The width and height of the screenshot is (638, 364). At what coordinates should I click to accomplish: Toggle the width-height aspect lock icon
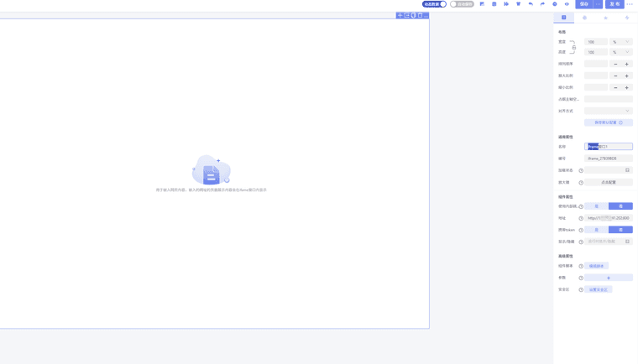(x=573, y=47)
